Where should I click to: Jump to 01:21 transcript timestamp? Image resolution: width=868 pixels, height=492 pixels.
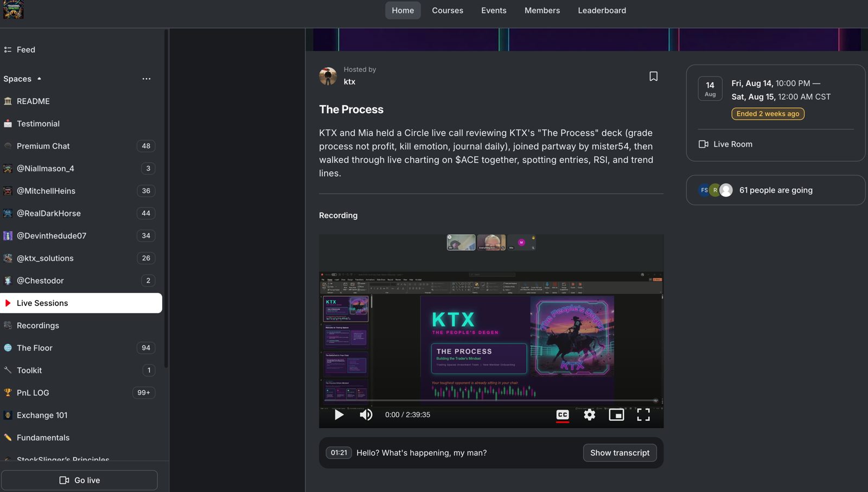click(x=339, y=453)
